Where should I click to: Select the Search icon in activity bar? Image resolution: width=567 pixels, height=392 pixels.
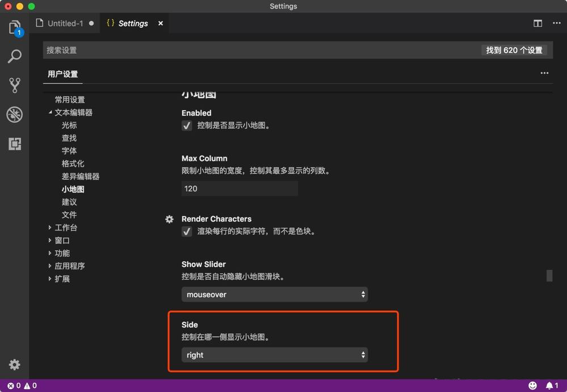click(15, 56)
